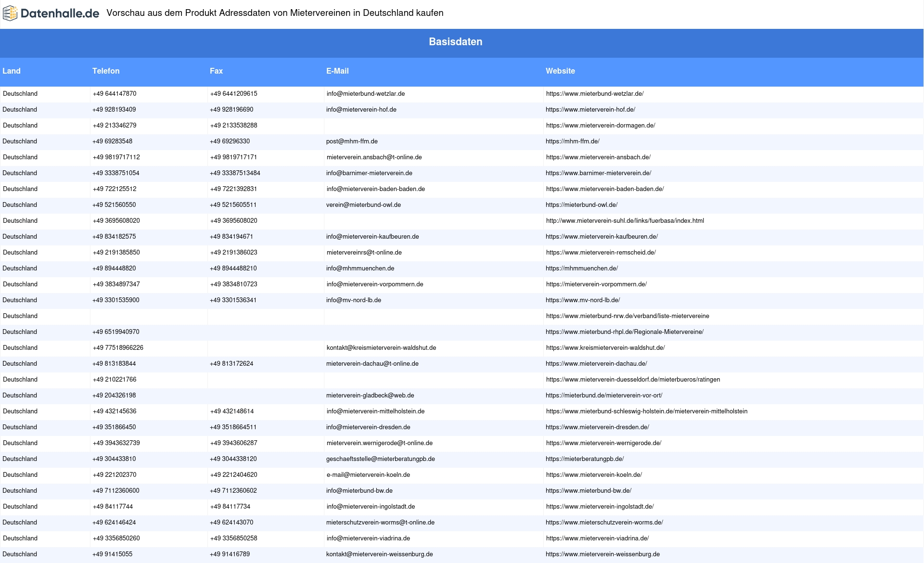The image size is (924, 563).
Task: Click the email info@mieterverein-dresden.de
Action: pos(368,427)
